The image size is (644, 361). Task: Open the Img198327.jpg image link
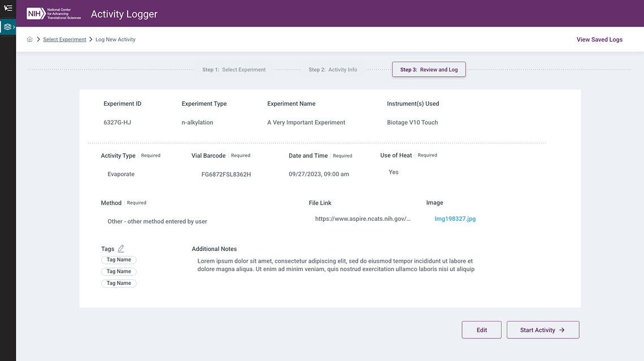[455, 218]
